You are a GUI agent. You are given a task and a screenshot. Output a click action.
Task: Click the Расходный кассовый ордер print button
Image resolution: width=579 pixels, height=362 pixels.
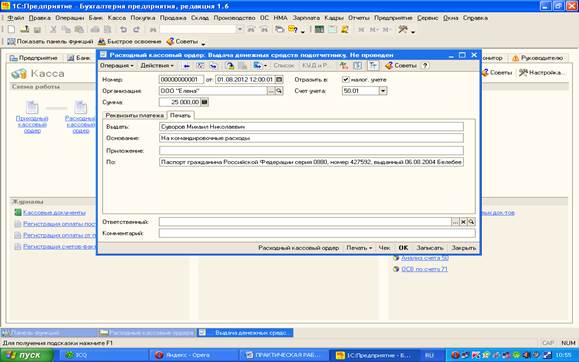click(x=298, y=248)
